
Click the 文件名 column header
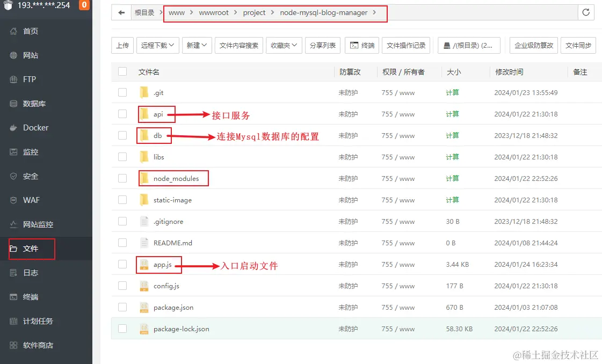click(149, 72)
